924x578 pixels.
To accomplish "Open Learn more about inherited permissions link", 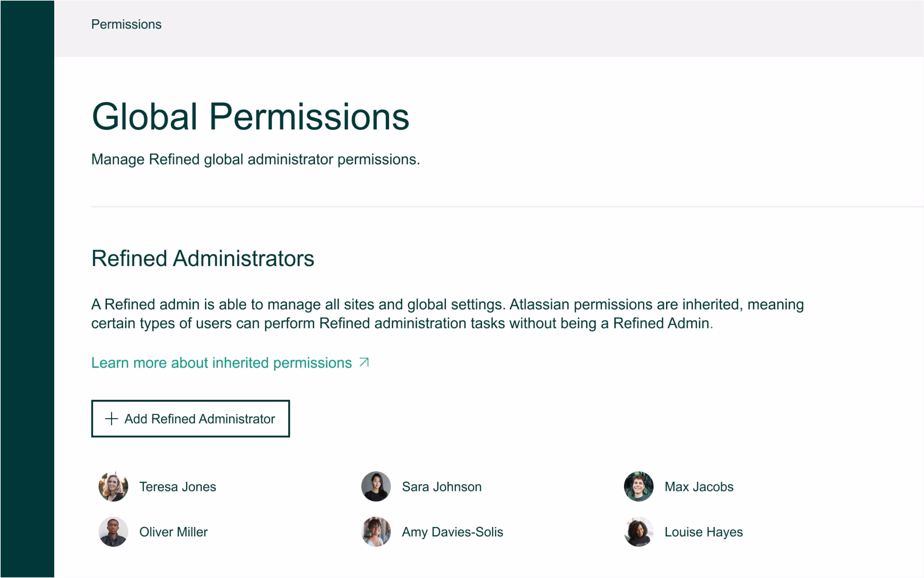I will [230, 363].
